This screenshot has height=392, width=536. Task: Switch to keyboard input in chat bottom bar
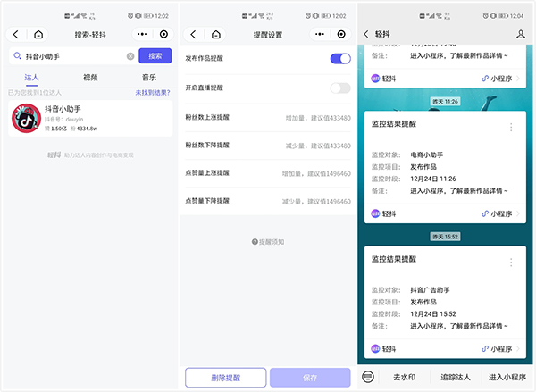click(368, 376)
